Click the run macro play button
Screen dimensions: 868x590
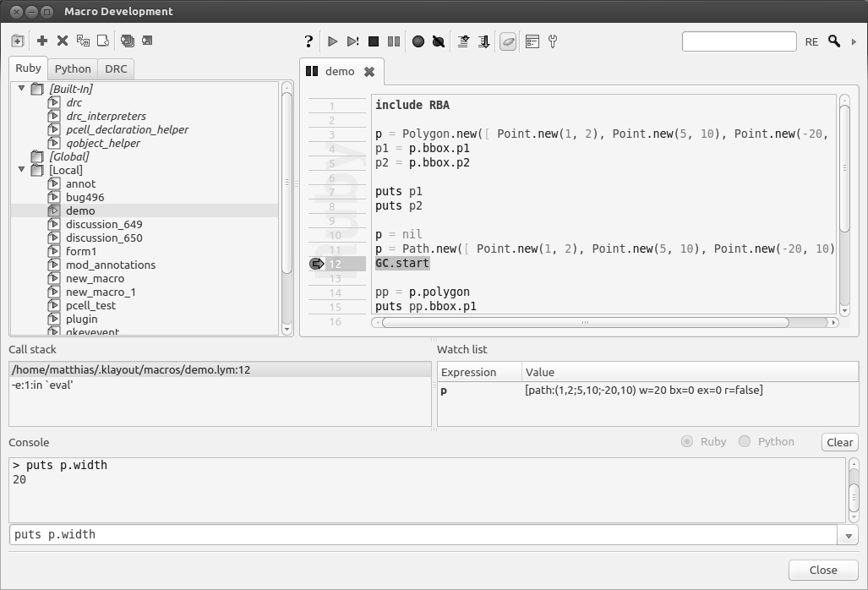(x=332, y=41)
